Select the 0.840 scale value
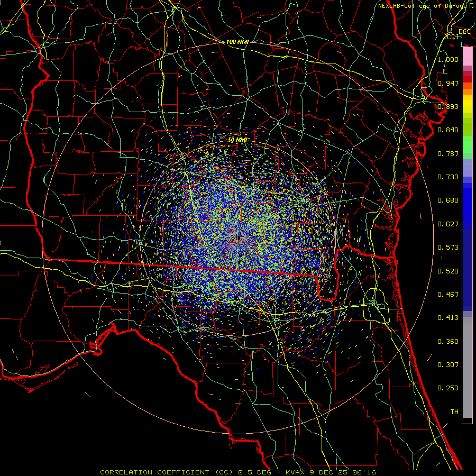Viewport: 476px width, 476px height. [448, 130]
